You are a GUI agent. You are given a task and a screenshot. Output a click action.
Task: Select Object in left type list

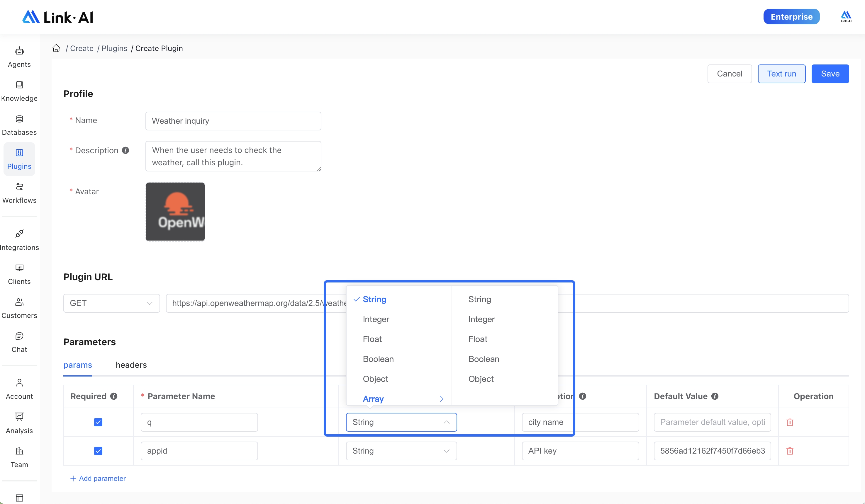tap(399, 379)
